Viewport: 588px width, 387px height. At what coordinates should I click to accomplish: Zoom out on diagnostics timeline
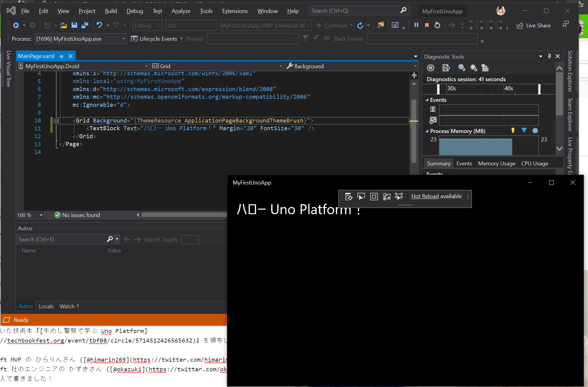(x=473, y=68)
